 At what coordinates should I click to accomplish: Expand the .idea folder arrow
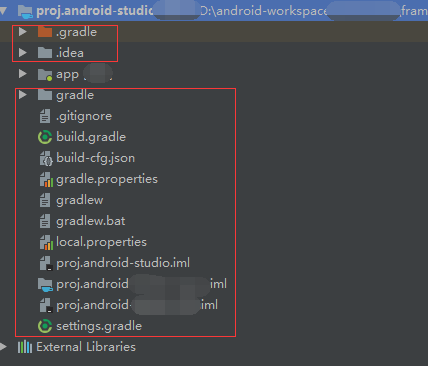coord(22,53)
